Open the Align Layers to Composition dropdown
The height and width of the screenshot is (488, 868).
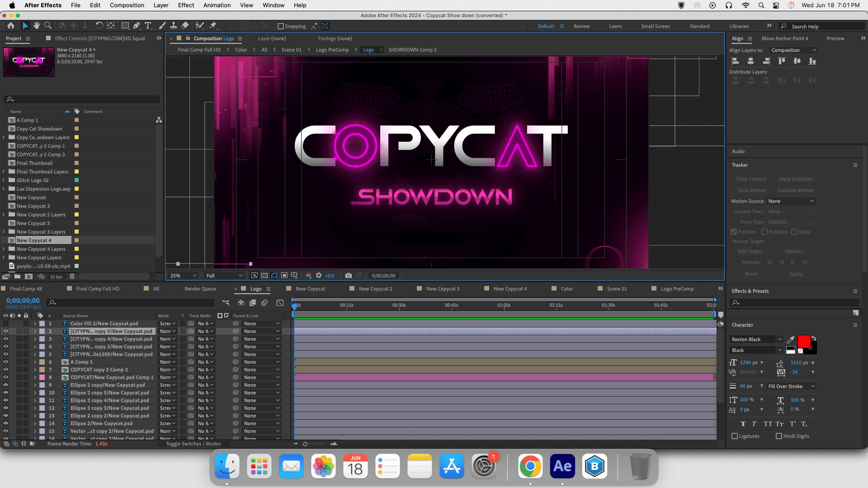tap(793, 50)
